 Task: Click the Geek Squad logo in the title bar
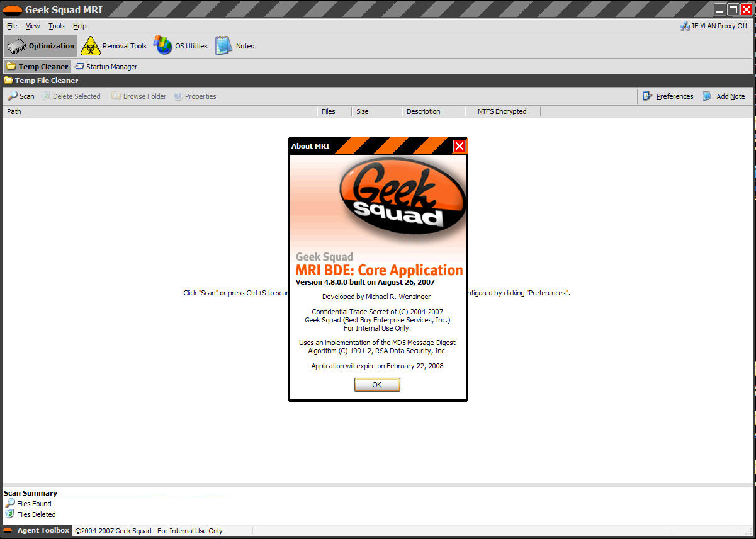click(x=13, y=10)
